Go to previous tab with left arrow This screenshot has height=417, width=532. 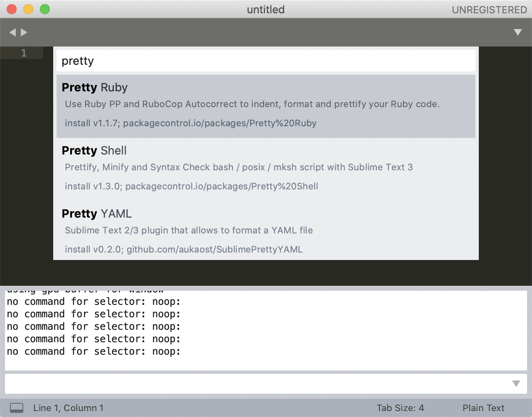coord(12,32)
